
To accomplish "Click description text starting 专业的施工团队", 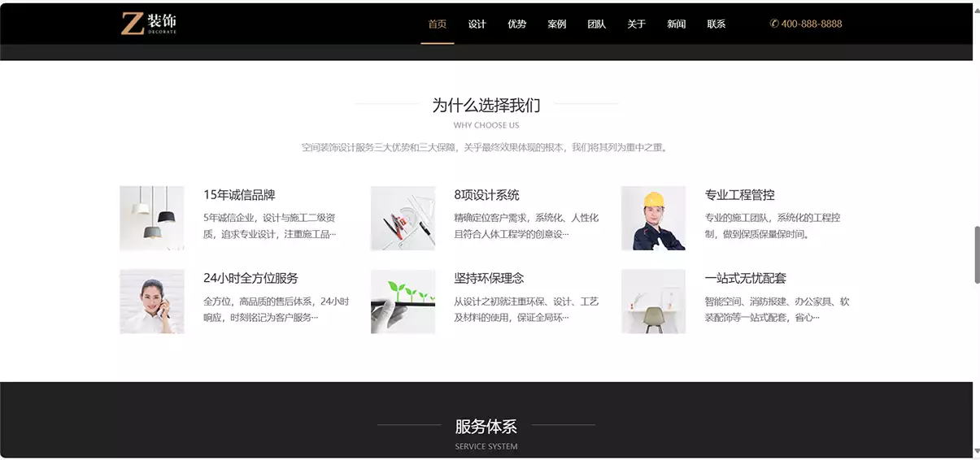I will click(x=773, y=226).
